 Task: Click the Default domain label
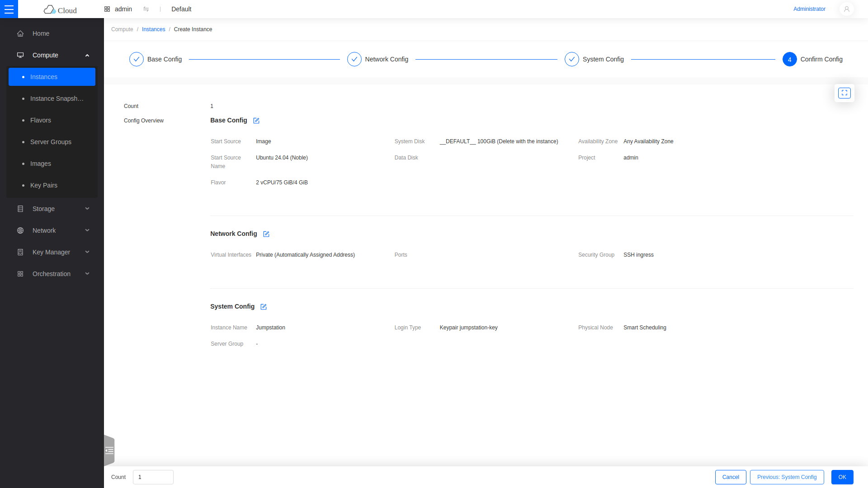[x=181, y=9]
